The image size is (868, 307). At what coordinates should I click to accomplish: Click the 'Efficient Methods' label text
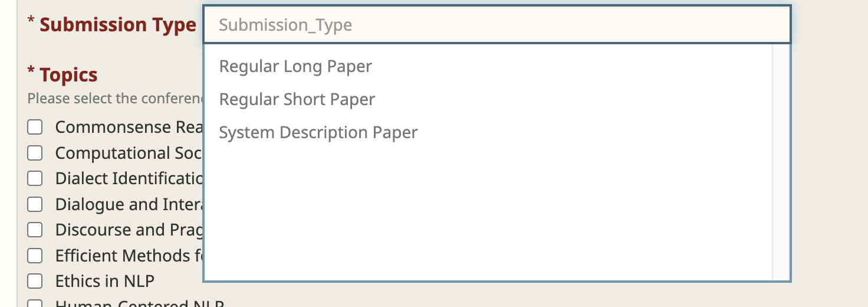point(129,256)
